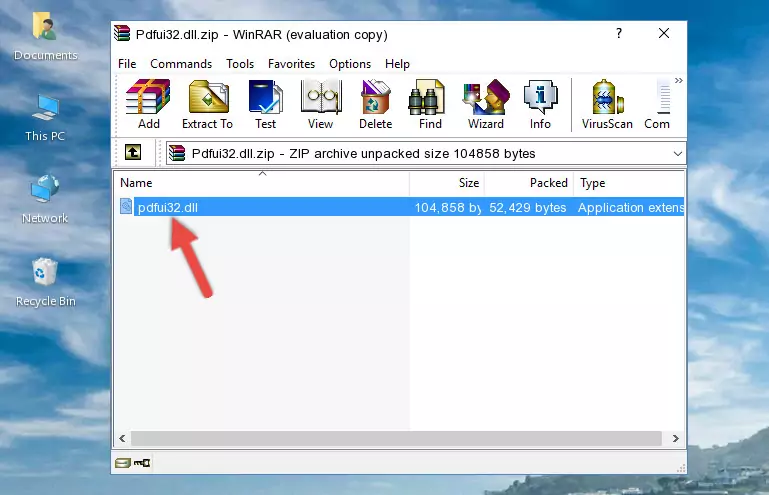Sort by Type column header
Viewport: 769px width, 495px height.
click(x=629, y=183)
